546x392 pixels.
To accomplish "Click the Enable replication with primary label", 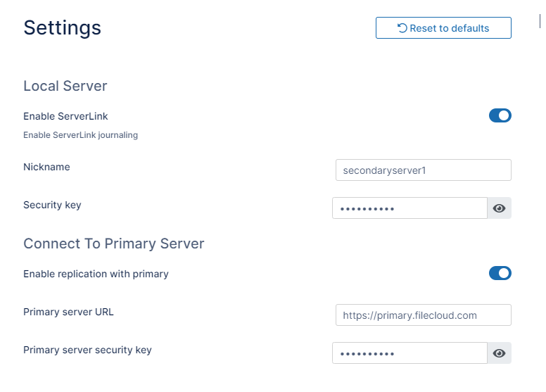I will point(96,274).
